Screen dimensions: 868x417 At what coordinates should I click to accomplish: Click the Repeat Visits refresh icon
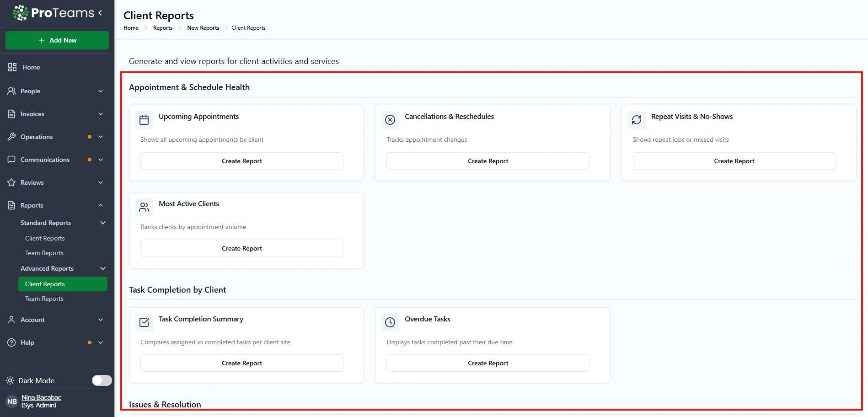(x=636, y=120)
